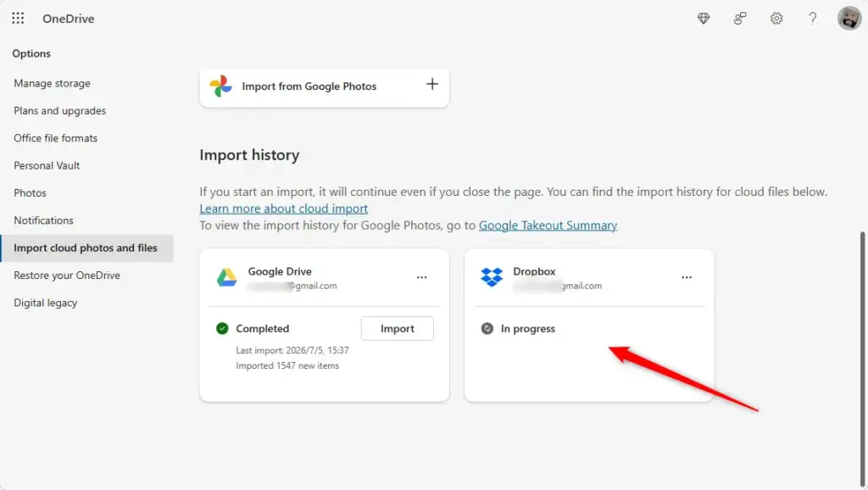Click the plus icon for Google Photos import
The height and width of the screenshot is (490, 868).
[x=432, y=84]
